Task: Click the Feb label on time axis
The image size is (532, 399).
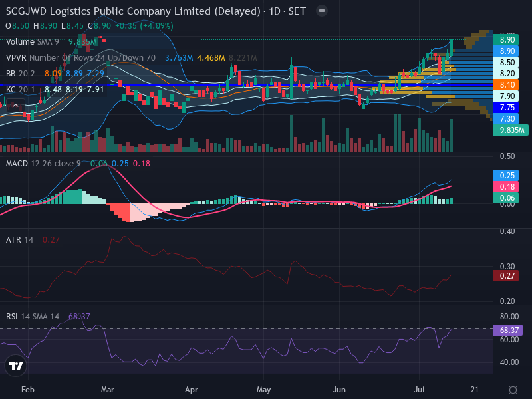Action: pos(27,390)
